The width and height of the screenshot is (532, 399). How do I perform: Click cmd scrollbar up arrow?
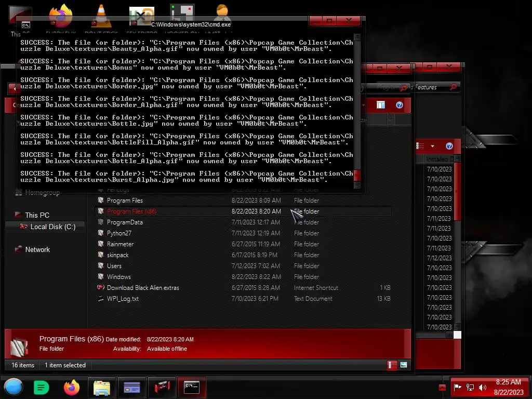pyautogui.click(x=357, y=37)
